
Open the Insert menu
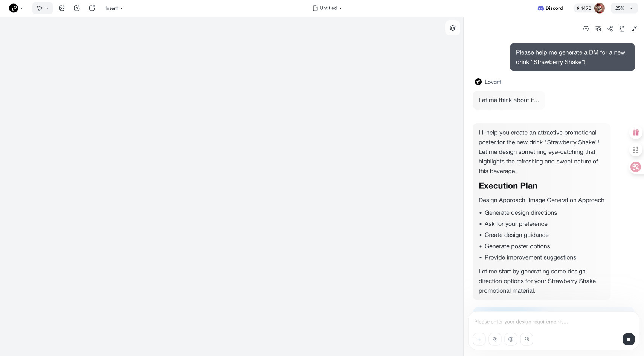[114, 8]
